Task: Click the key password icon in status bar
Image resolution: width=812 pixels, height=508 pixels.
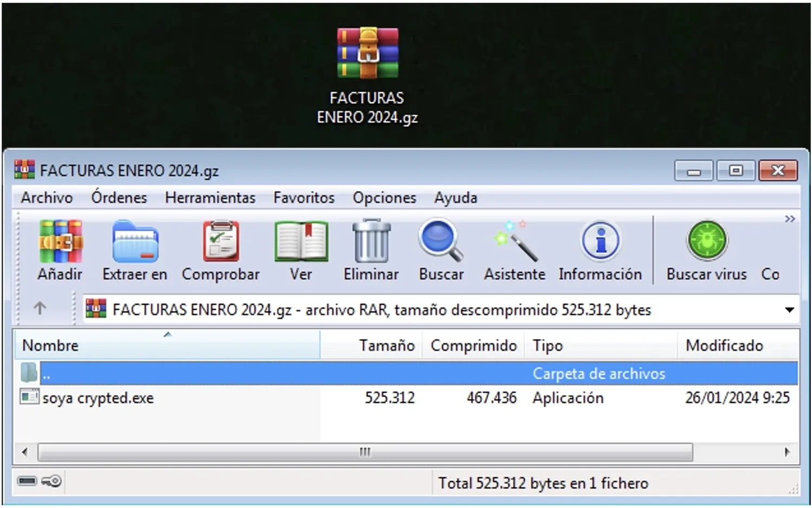Action: tap(52, 480)
